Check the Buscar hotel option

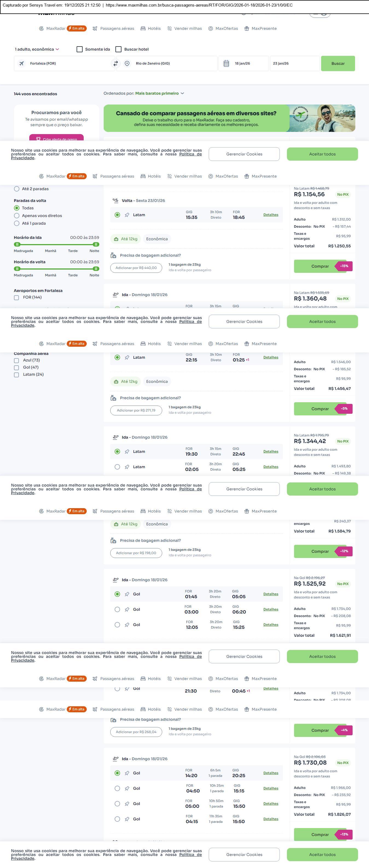118,49
